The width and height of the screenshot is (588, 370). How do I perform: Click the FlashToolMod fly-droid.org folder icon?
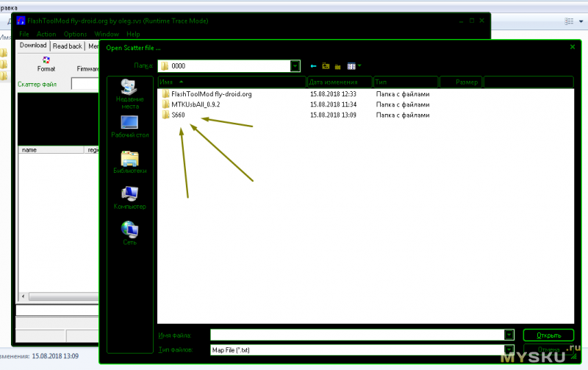pos(166,94)
